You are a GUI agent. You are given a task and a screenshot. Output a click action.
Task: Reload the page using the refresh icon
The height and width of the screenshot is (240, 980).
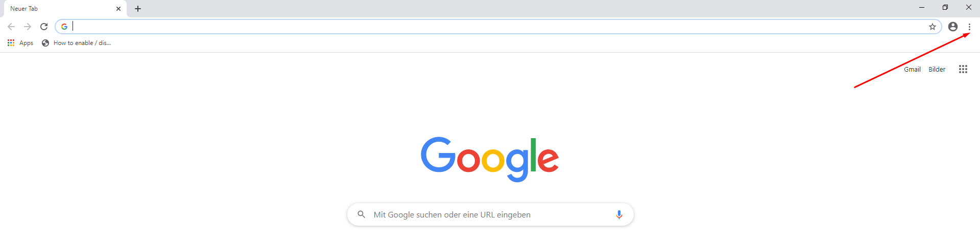tap(44, 27)
